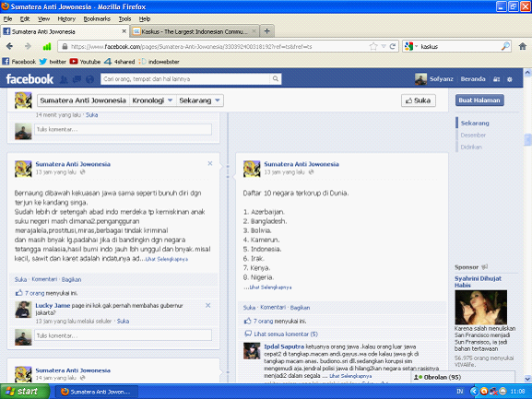Open the Syahrini Dihujat Habis sponsored link
This screenshot has height=399, width=532.
[478, 282]
